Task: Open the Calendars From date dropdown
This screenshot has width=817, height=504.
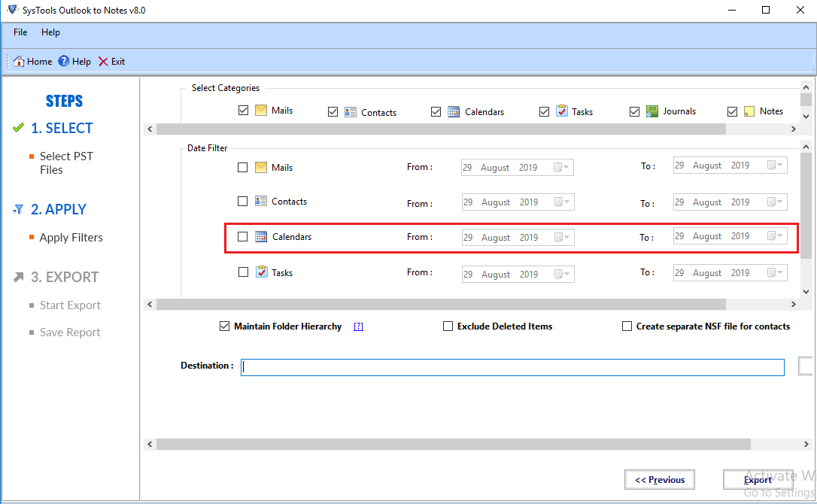Action: [563, 237]
